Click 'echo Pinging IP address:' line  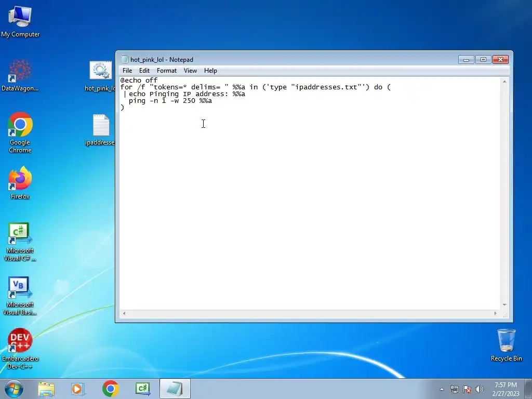click(x=187, y=94)
